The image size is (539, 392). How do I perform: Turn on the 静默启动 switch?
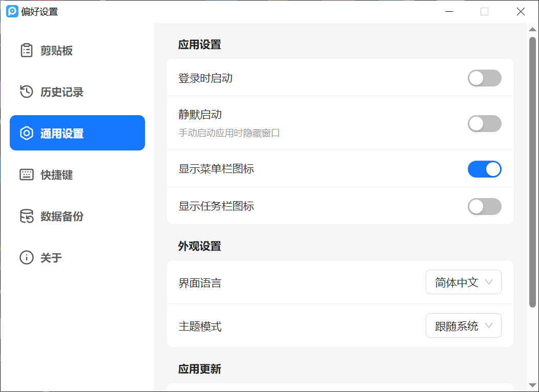pyautogui.click(x=484, y=123)
